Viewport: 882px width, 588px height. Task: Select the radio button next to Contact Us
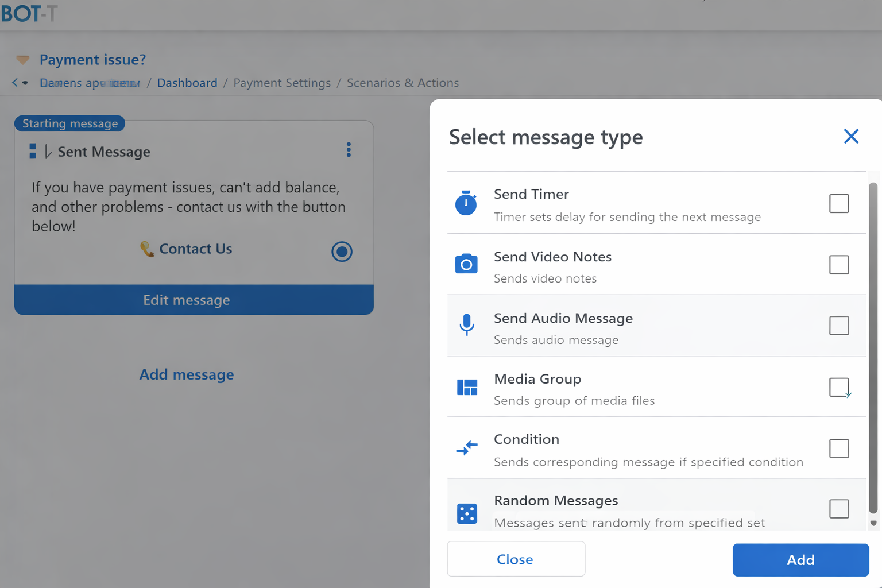pos(342,252)
